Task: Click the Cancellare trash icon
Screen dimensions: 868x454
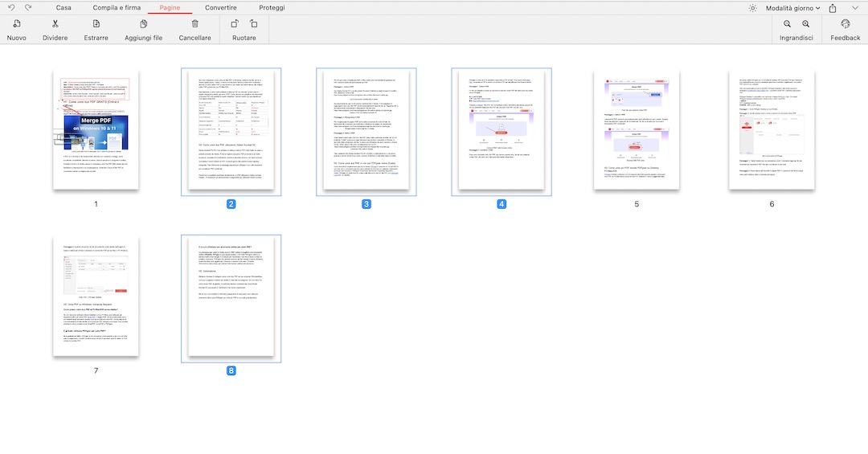Action: click(x=194, y=24)
